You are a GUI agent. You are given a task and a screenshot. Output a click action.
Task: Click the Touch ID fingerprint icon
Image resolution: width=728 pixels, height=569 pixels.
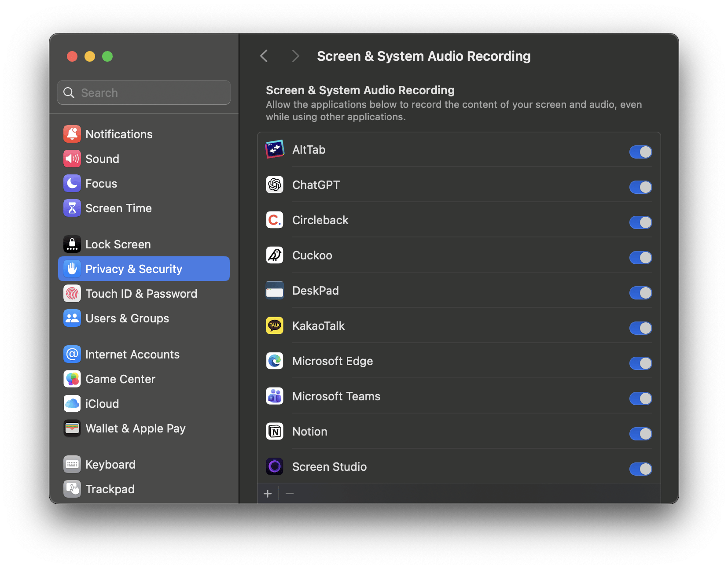pyautogui.click(x=72, y=293)
